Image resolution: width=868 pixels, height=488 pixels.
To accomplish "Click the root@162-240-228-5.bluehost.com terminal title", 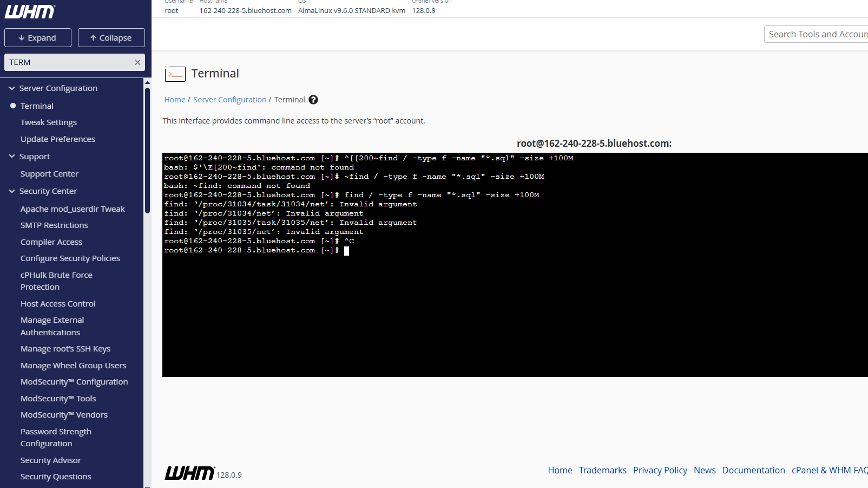I will [594, 144].
